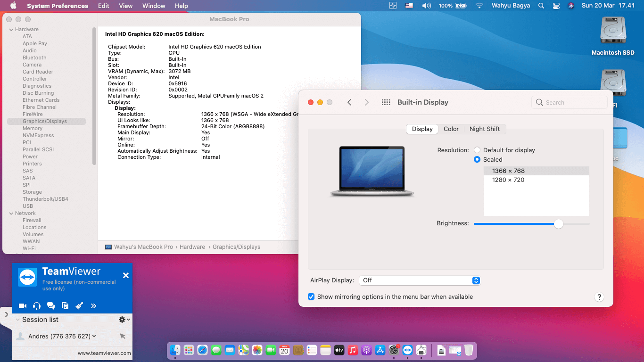The width and height of the screenshot is (644, 362).
Task: Open AirPlay Display dropdown
Action: 420,280
